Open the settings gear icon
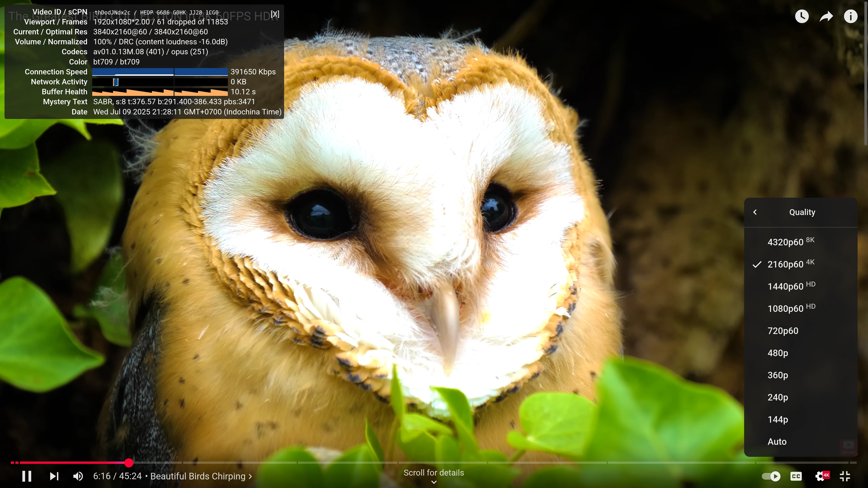This screenshot has height=488, width=868. [821, 476]
